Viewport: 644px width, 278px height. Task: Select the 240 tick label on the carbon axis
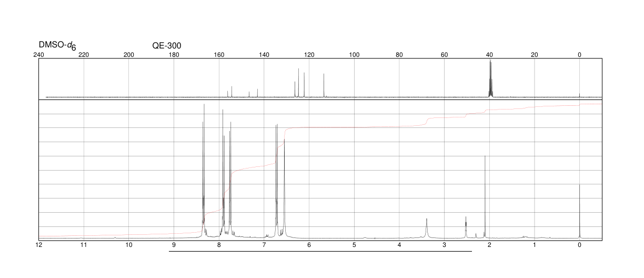38,55
